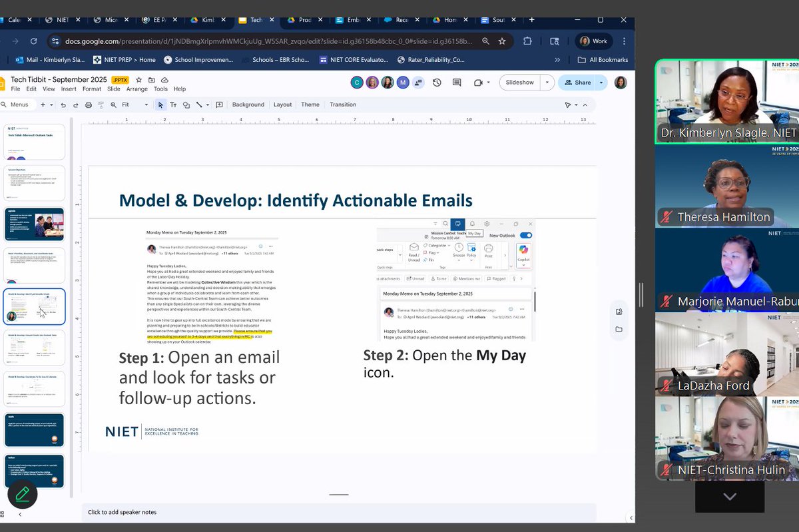Open the Share options dropdown arrow
Viewport: 799px width, 532px height.
[x=602, y=83]
